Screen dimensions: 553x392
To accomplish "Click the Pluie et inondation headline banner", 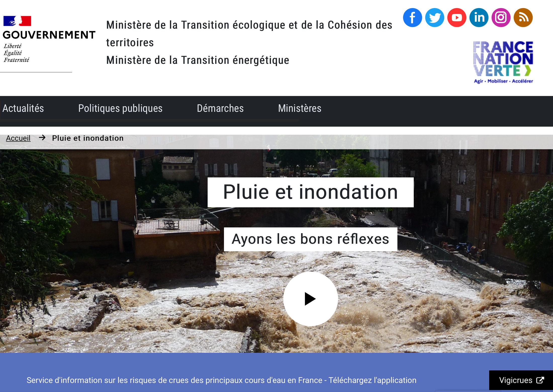I will tap(310, 192).
